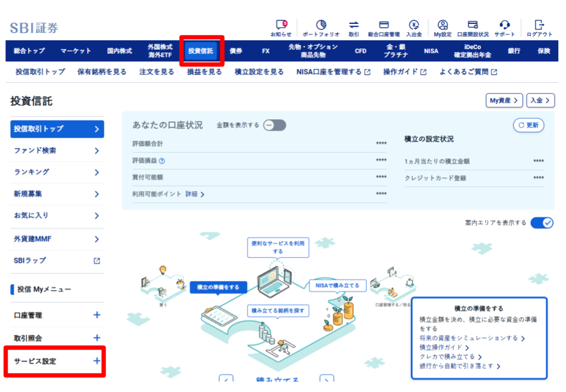Click 将来の資産をシミュレーションする link
Screen dimensions: 566x392
(x=472, y=338)
